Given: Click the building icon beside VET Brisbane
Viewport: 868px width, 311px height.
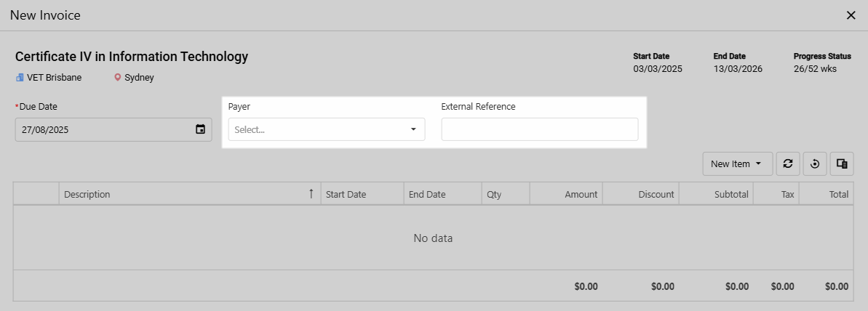Looking at the screenshot, I should [x=20, y=78].
